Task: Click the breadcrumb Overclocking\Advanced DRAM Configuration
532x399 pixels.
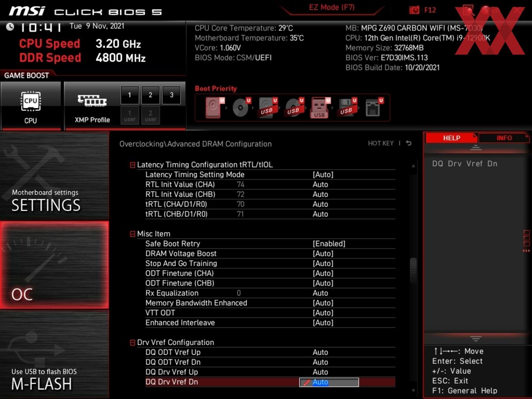Action: (196, 144)
